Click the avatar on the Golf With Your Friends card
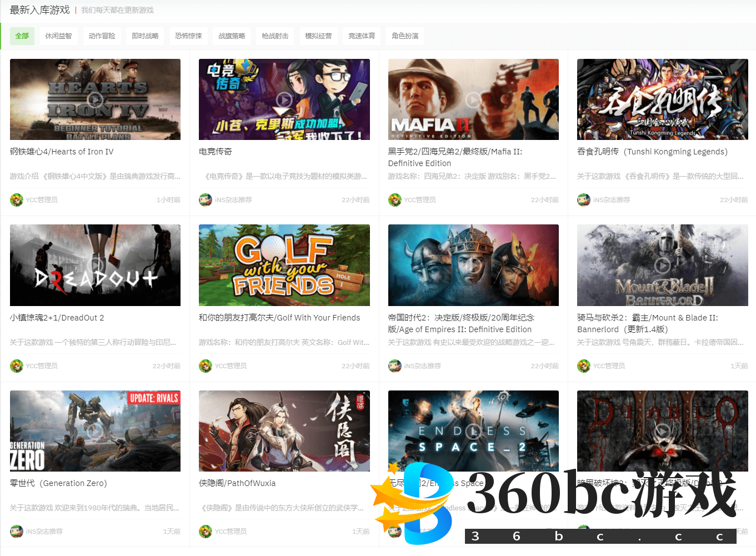 click(206, 365)
